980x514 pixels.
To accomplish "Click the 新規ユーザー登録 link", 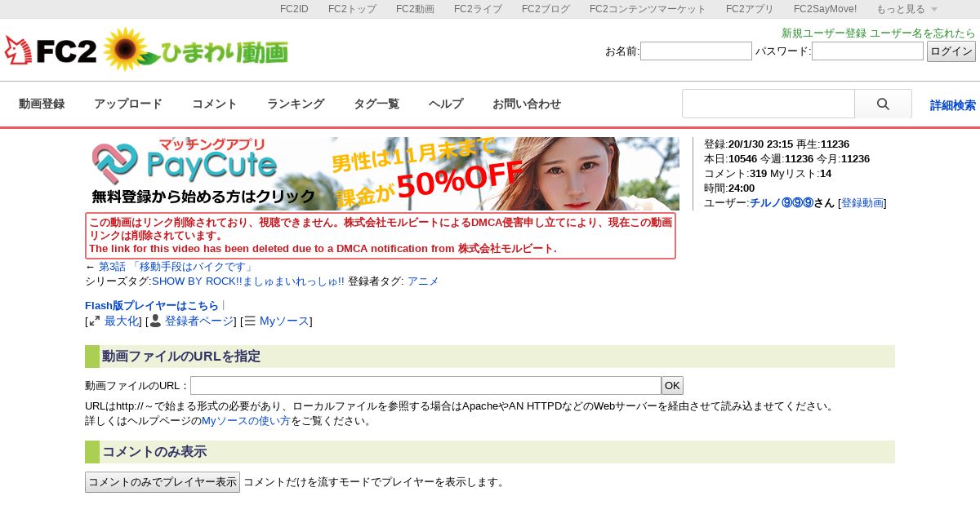I will pos(824,33).
